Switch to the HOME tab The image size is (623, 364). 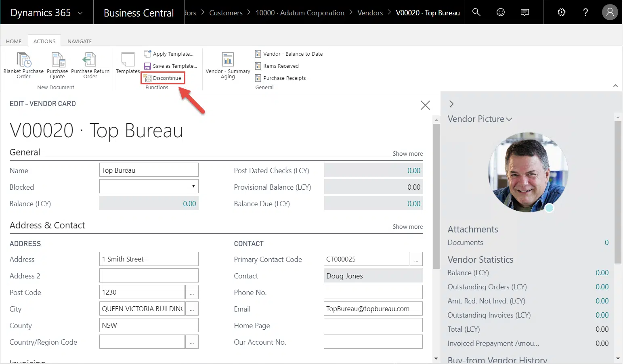(14, 41)
